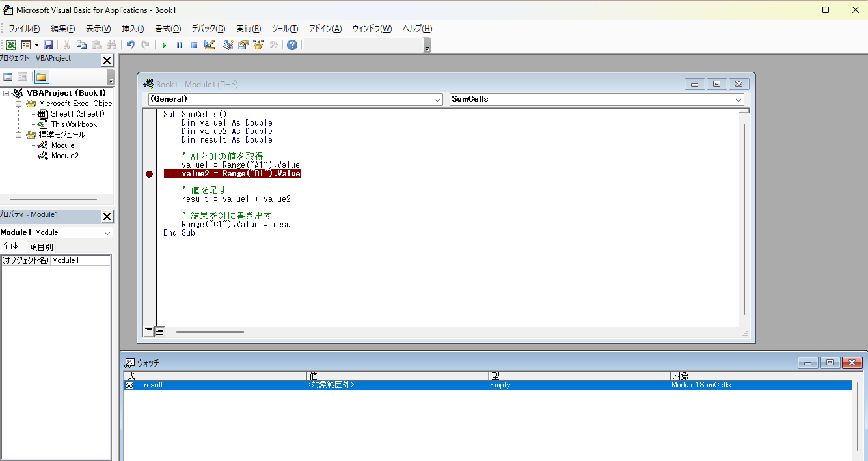Close the Properties Module1 panel
Screen dimensions: 868x461
[107, 217]
